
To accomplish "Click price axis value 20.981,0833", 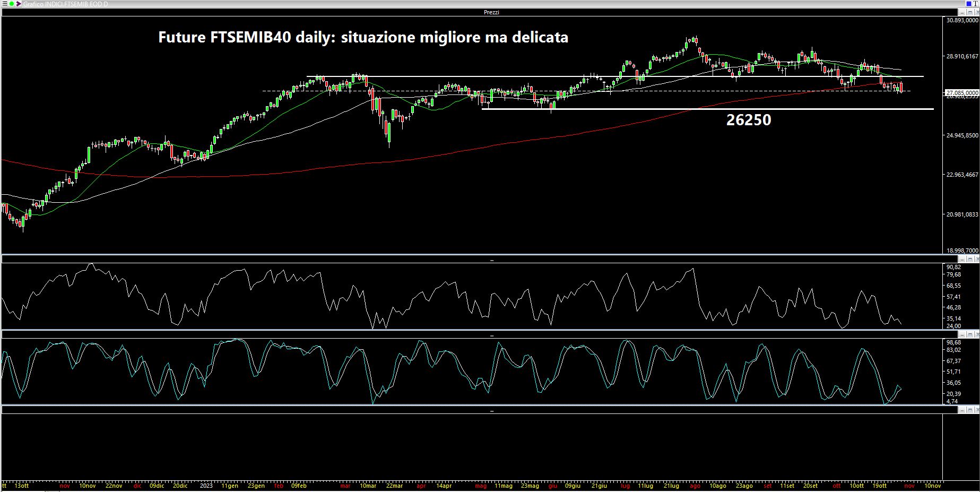I will (x=962, y=214).
